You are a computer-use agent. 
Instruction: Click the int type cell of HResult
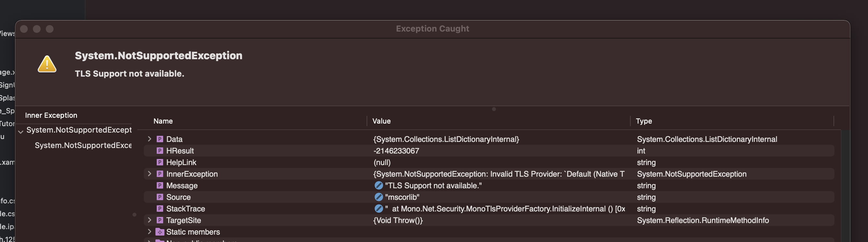[641, 151]
